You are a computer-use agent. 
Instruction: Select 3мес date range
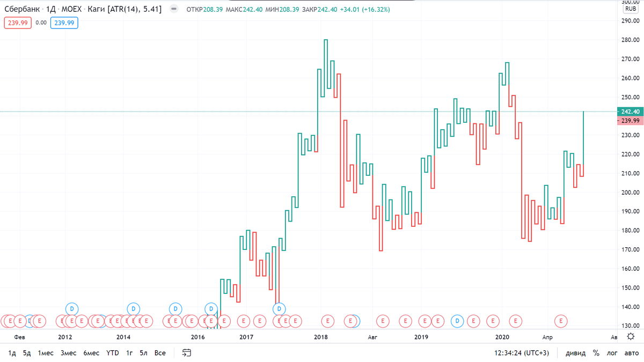(68, 353)
